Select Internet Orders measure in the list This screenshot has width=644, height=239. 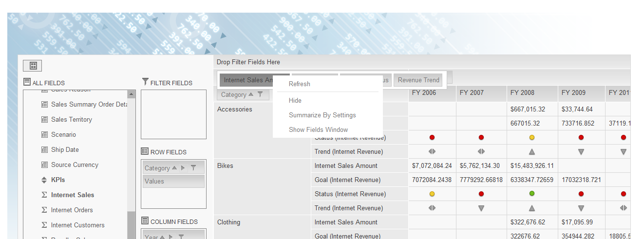pyautogui.click(x=72, y=210)
